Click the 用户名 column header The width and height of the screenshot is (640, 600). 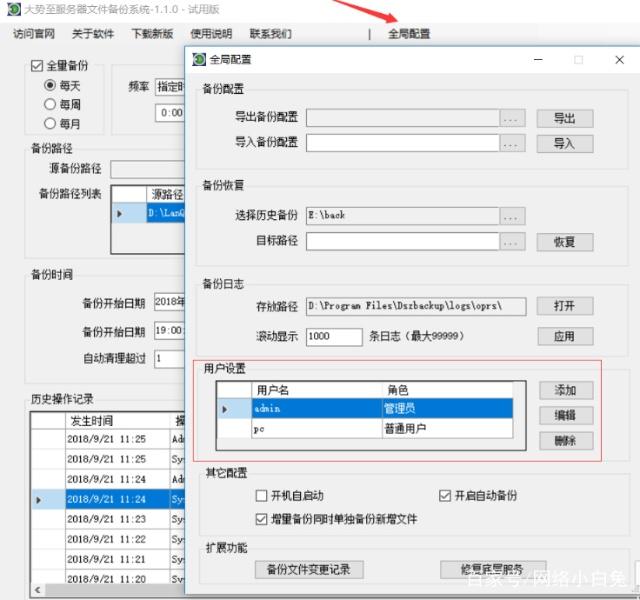click(317, 390)
